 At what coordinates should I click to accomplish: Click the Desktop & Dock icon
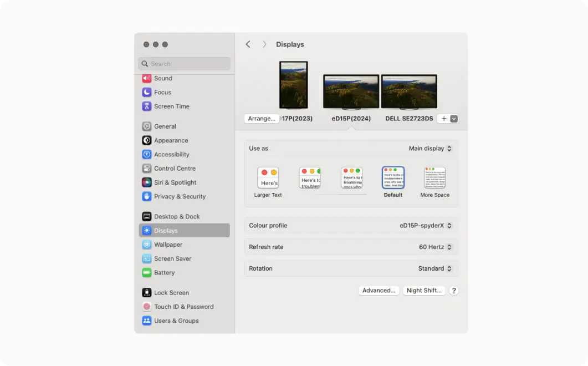[x=147, y=217]
